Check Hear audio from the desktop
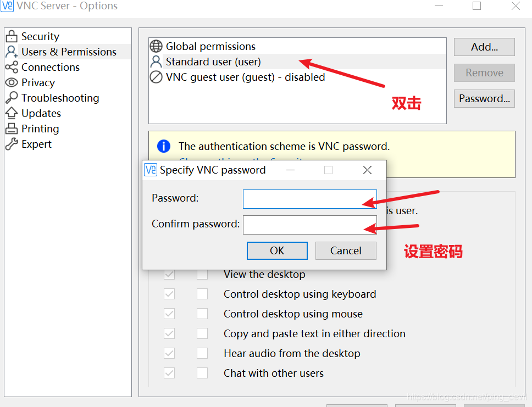 [x=202, y=353]
